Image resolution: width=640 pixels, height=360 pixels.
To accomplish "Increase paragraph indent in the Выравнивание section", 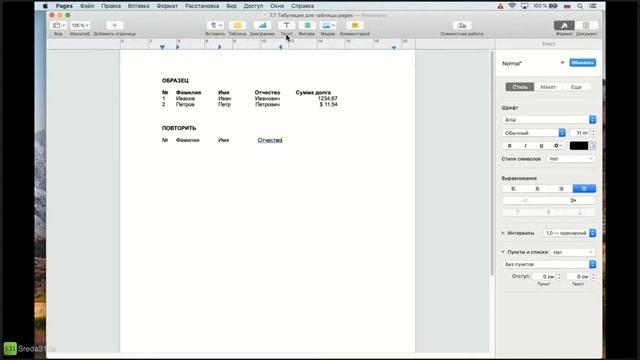I will 572,200.
